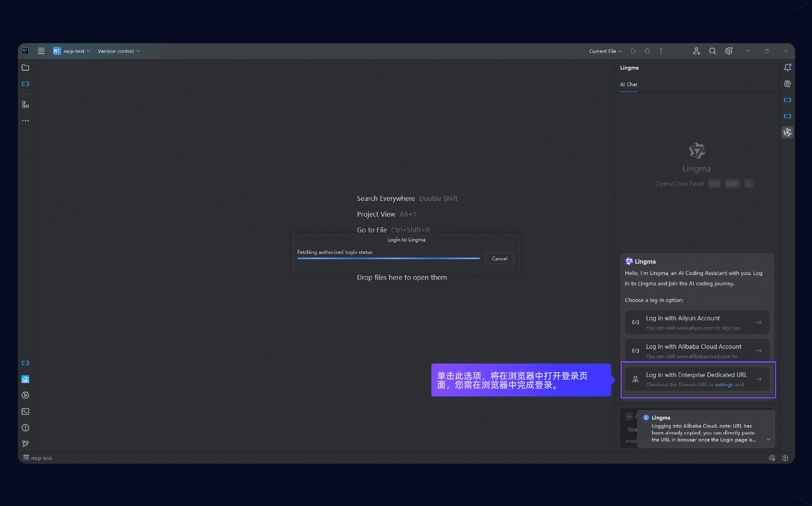Viewport: 812px width, 506px height.
Task: Click "Fetching authorized login status" text
Action: click(335, 252)
